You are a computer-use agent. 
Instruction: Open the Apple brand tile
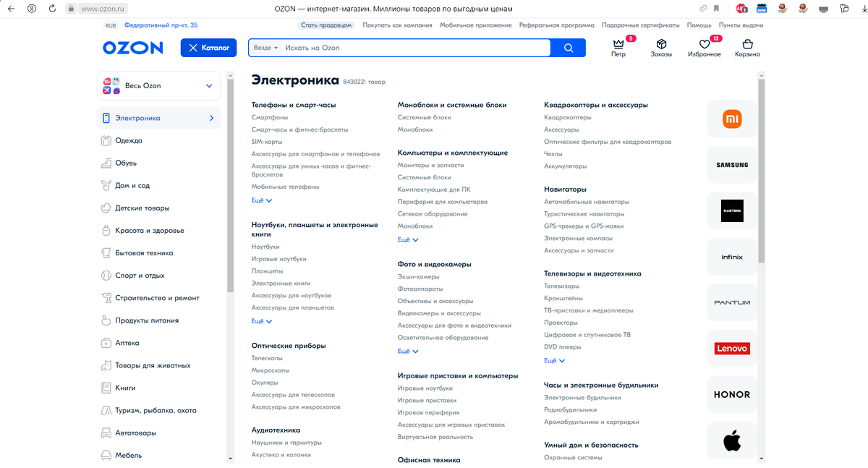[732, 440]
